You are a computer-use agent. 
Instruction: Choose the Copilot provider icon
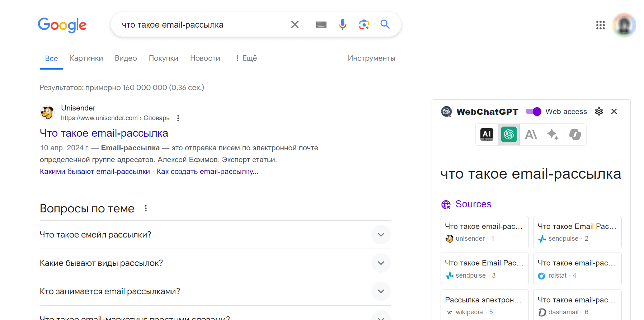575,135
